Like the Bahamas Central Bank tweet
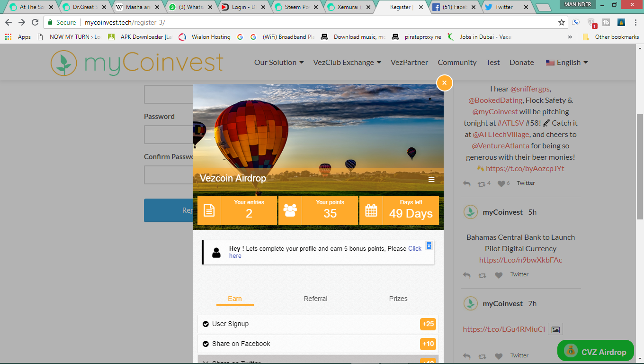Viewport: 644px width, 364px height. tap(499, 275)
